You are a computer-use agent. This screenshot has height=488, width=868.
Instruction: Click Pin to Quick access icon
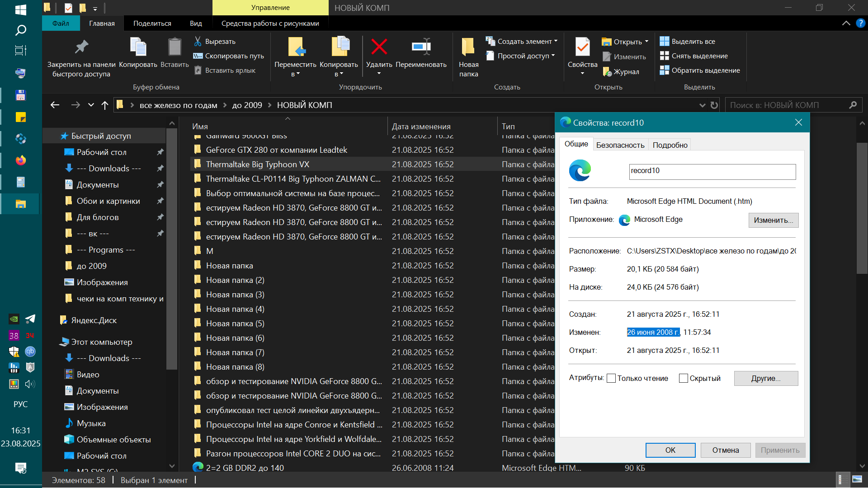(81, 47)
